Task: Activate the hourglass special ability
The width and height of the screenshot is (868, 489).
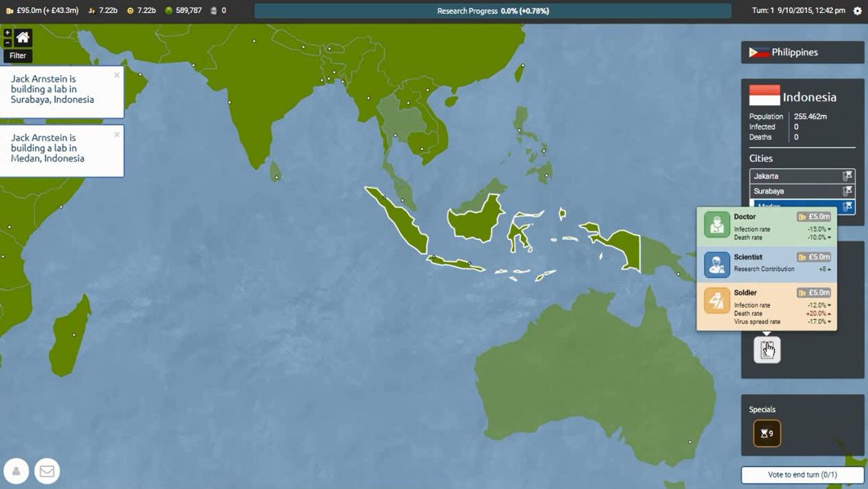Action: point(767,433)
